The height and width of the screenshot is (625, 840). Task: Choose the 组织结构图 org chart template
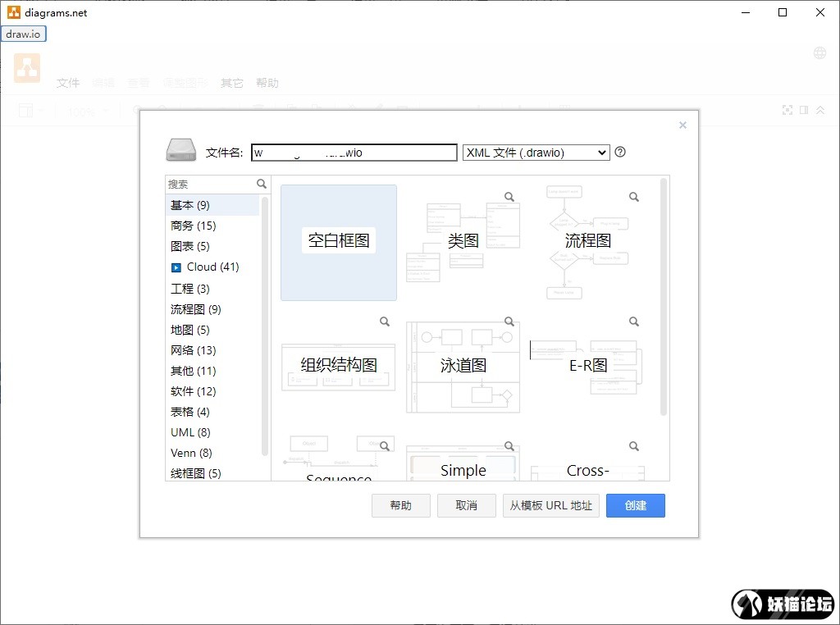[x=339, y=367]
